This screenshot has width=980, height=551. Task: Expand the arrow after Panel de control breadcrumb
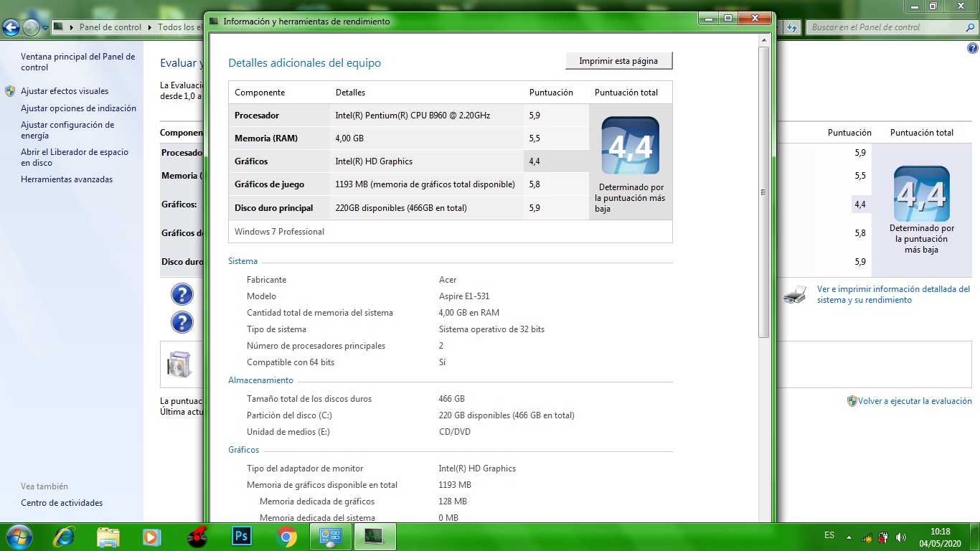pos(150,27)
